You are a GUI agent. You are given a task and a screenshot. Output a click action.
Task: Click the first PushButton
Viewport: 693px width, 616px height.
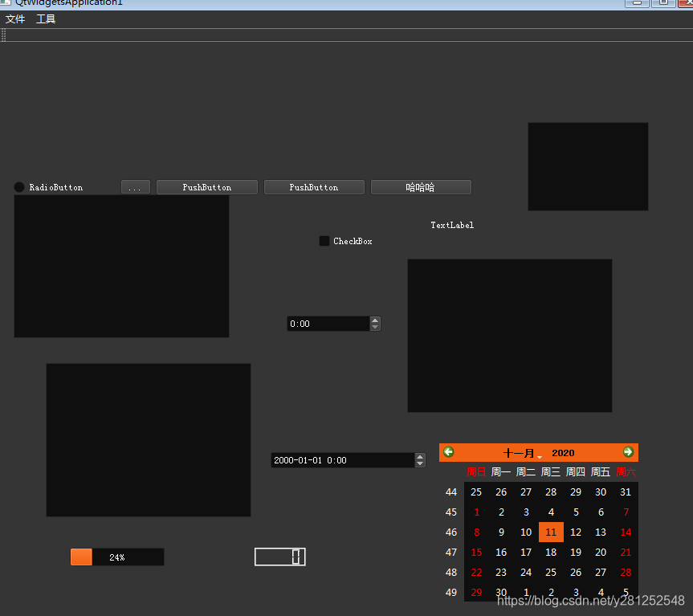(x=207, y=187)
